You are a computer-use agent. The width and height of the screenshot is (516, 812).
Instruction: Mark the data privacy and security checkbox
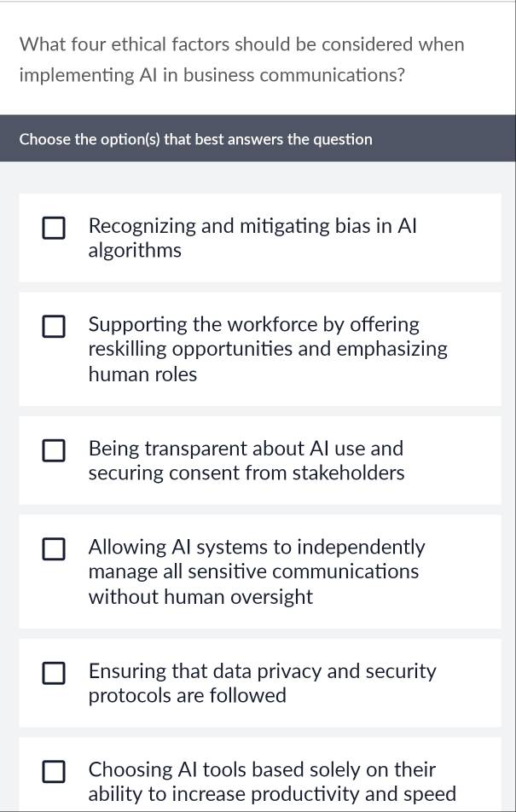[x=54, y=673]
